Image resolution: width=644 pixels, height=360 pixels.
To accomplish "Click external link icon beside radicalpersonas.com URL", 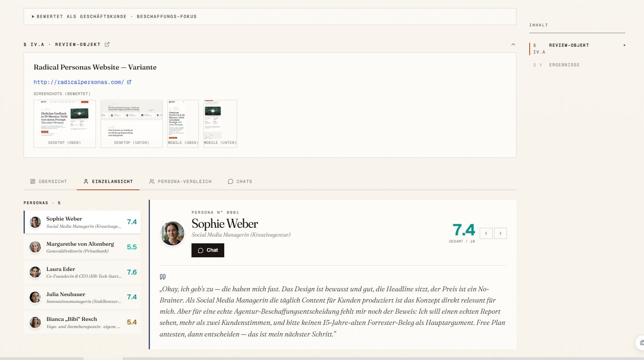I will (129, 82).
